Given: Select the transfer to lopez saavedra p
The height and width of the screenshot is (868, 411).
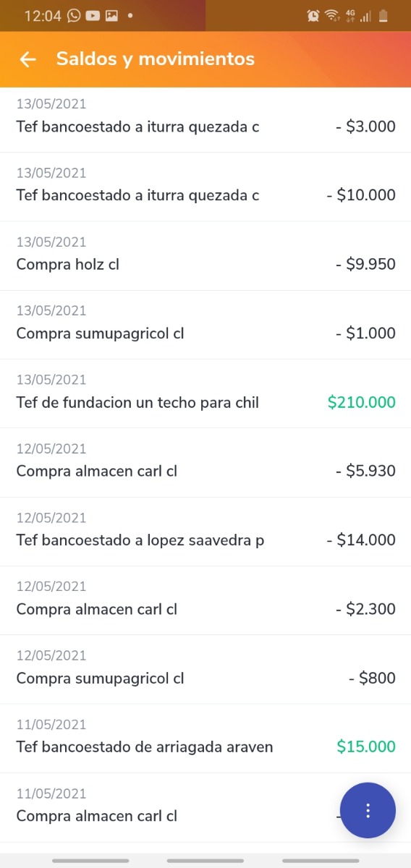Looking at the screenshot, I should pos(205,532).
